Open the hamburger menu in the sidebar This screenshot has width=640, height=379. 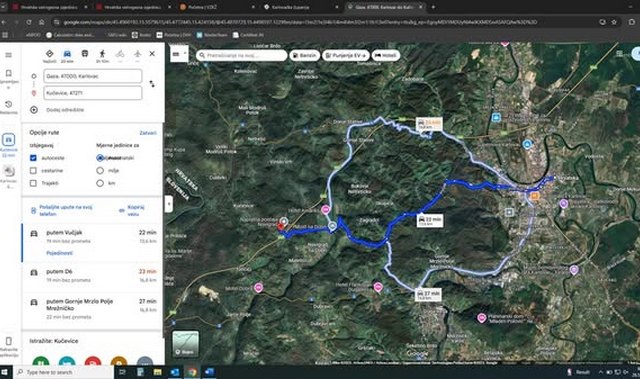click(x=9, y=55)
